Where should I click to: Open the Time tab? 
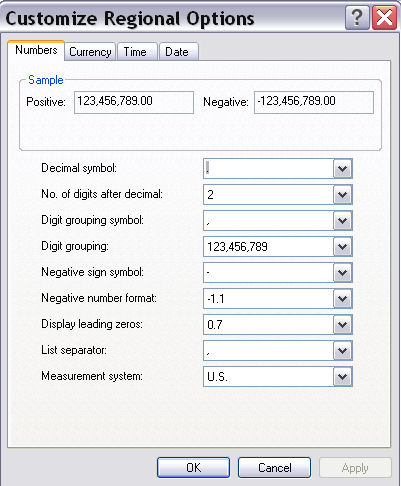(137, 52)
